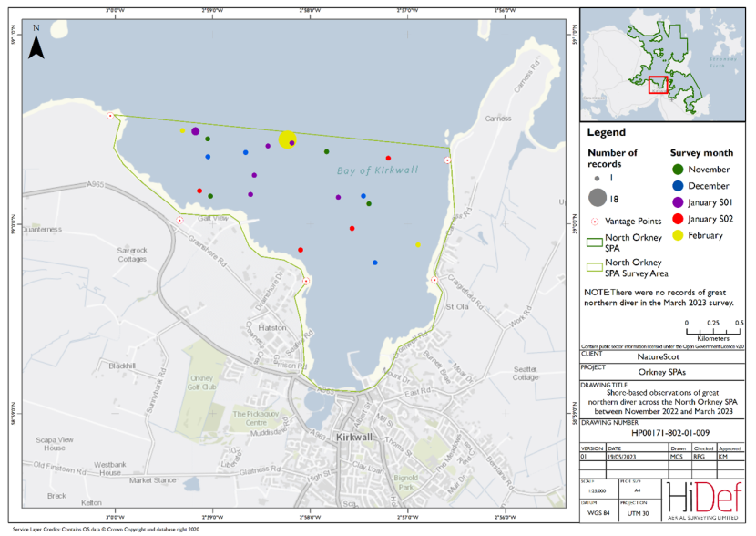Click the 'MCS' drawn-by initials
Viewport: 756px width, 536px height.
pos(676,457)
